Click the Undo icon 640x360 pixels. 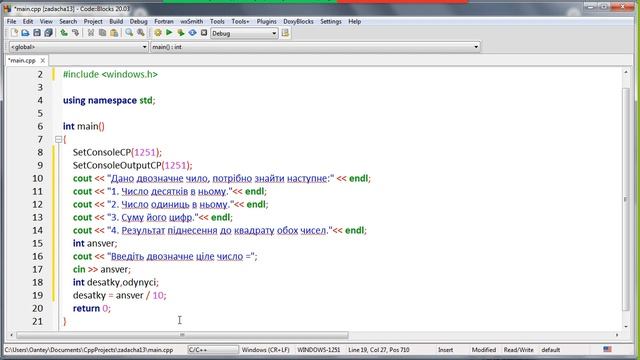tap(64, 33)
